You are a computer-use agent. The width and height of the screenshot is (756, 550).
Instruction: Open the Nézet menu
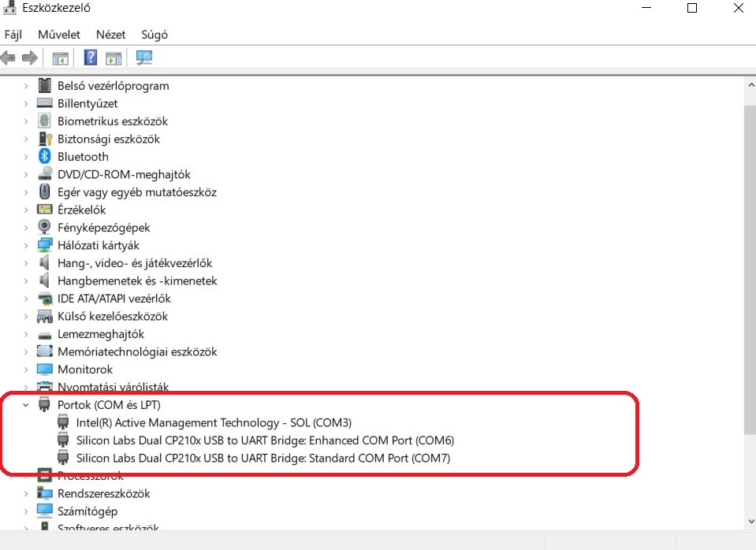tap(110, 35)
